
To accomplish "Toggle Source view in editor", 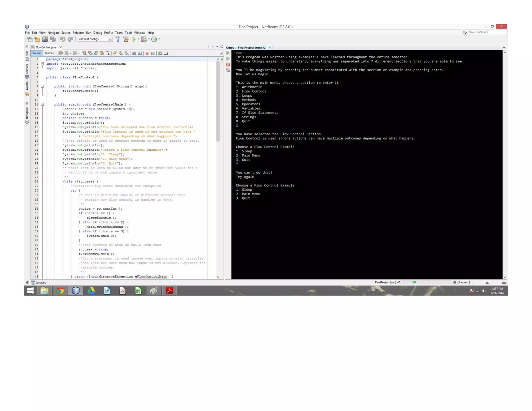I will tap(37, 53).
